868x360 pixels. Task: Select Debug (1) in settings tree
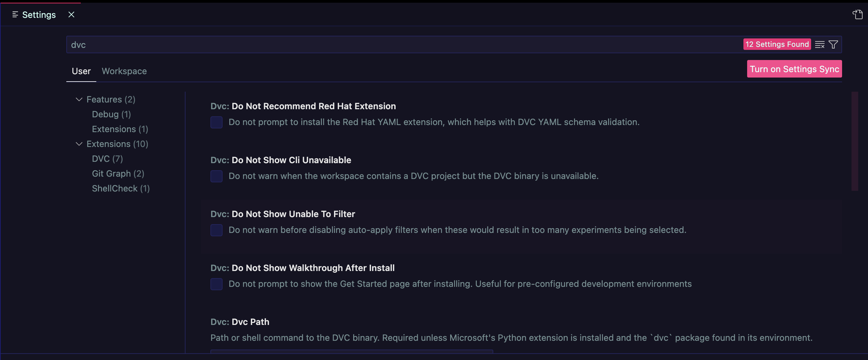111,114
